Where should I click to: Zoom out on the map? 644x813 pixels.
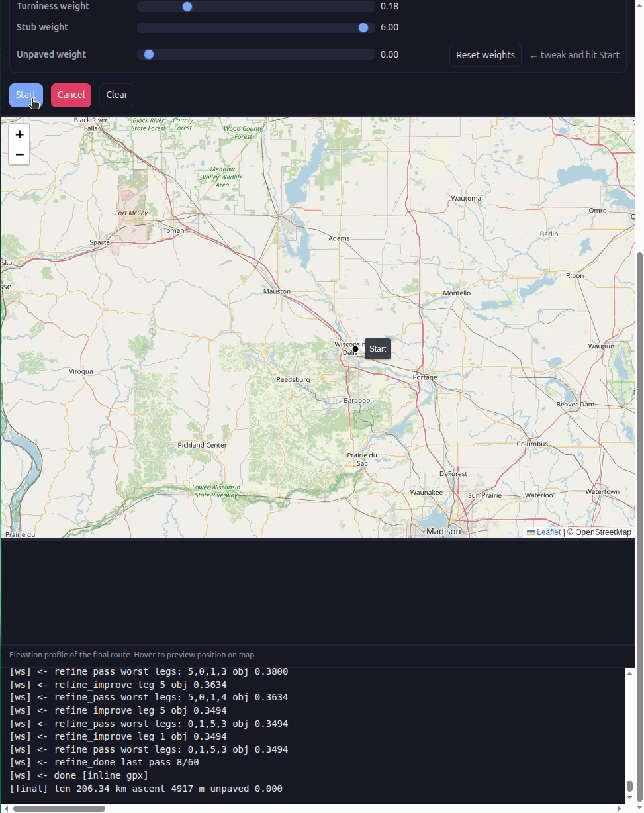point(19,154)
